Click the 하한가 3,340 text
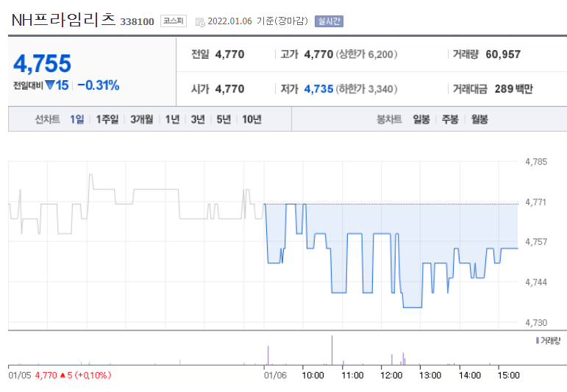The image size is (567, 392). (x=367, y=89)
